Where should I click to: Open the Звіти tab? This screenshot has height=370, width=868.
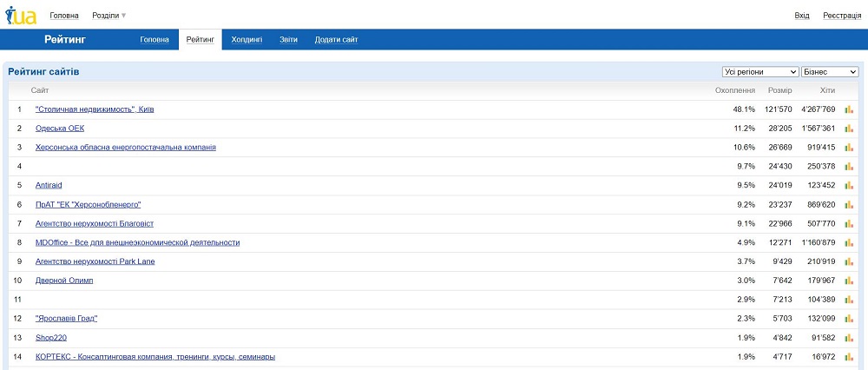click(288, 40)
